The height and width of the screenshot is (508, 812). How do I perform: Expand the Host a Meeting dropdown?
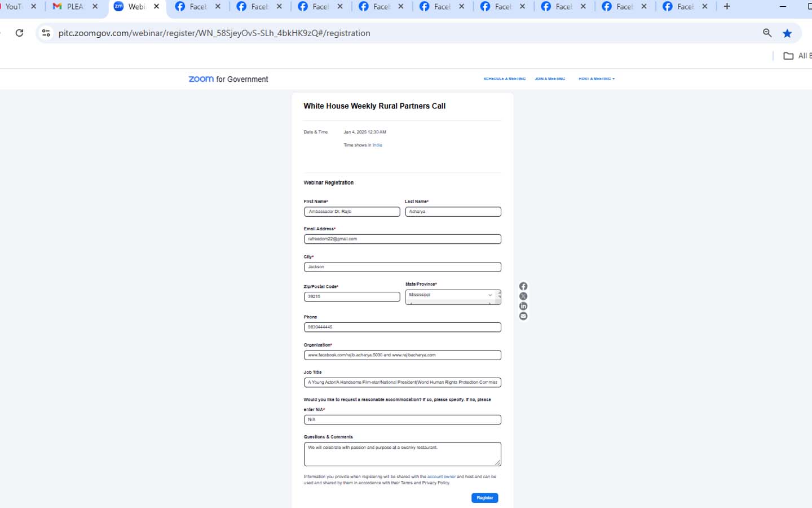tap(597, 79)
